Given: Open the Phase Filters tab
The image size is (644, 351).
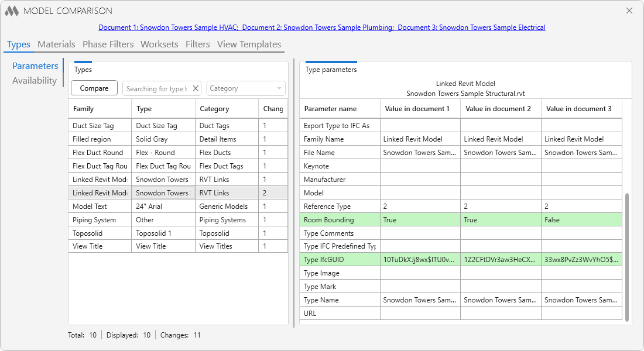Looking at the screenshot, I should point(108,44).
